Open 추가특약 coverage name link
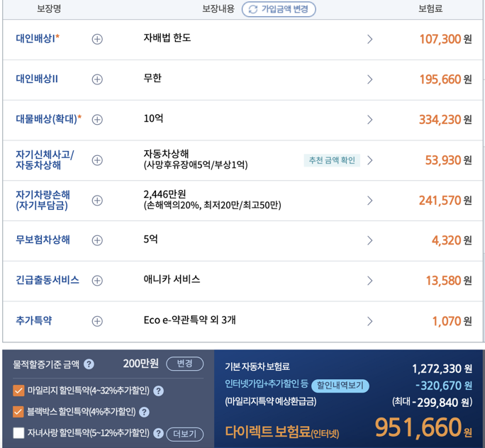Screen dimensions: 485x448 pyautogui.click(x=34, y=320)
